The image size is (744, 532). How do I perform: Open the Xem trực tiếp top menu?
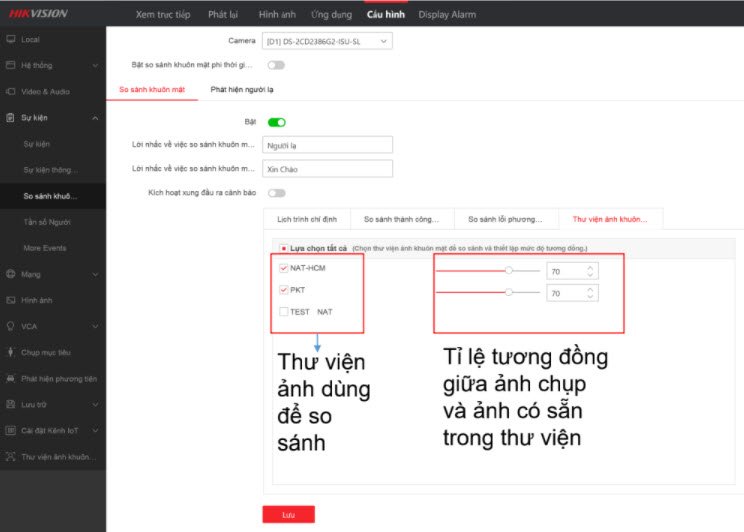tap(162, 15)
